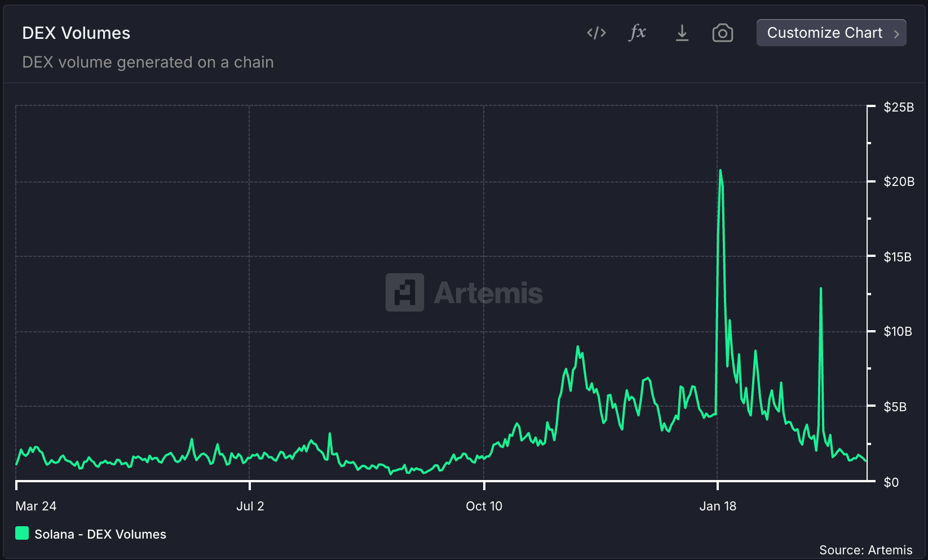Click the $0 y-axis label
The height and width of the screenshot is (560, 928).
click(x=891, y=482)
